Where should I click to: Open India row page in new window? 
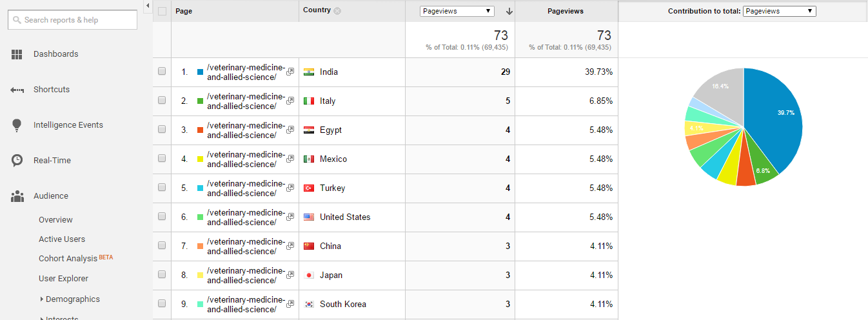click(x=290, y=72)
